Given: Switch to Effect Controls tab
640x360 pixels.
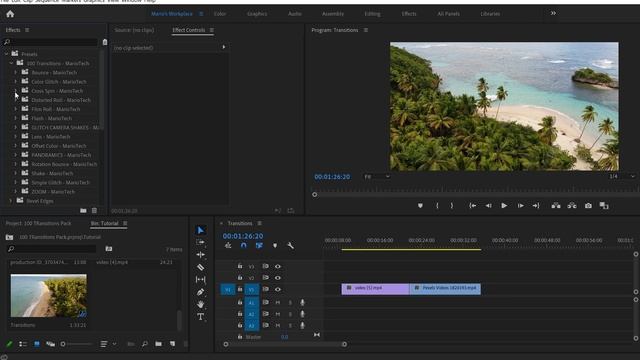Looking at the screenshot, I should click(x=189, y=30).
